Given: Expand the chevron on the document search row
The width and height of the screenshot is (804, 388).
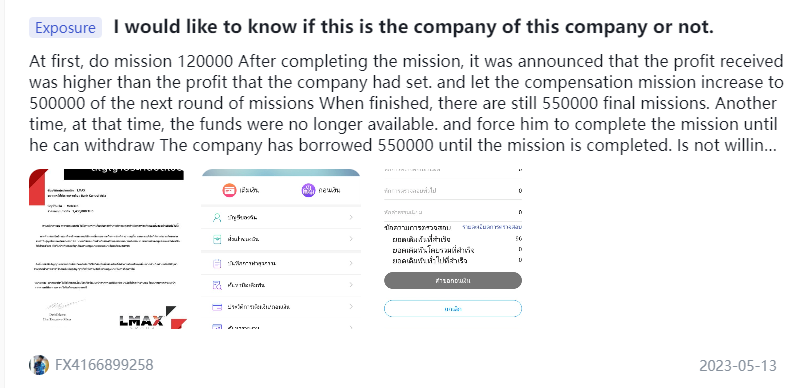Looking at the screenshot, I should [x=351, y=285].
